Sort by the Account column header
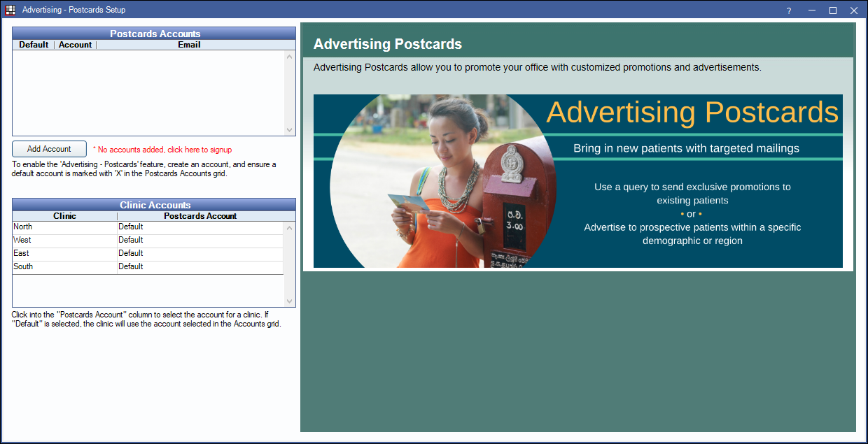This screenshot has width=868, height=444. click(x=75, y=45)
